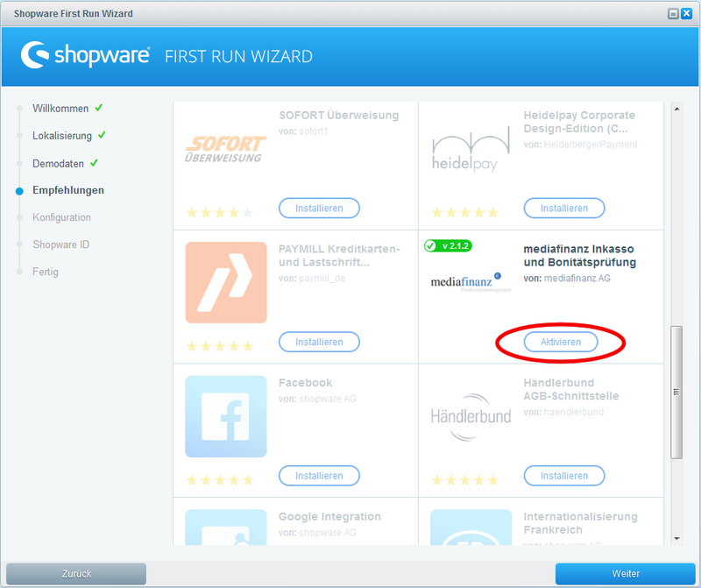The image size is (701, 588).
Task: Select the Empfehlungen step
Action: coord(68,190)
